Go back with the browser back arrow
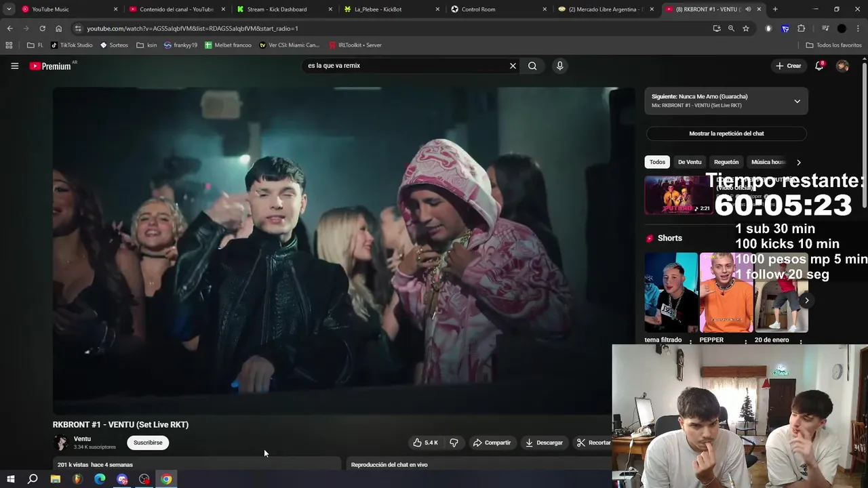 click(x=9, y=28)
